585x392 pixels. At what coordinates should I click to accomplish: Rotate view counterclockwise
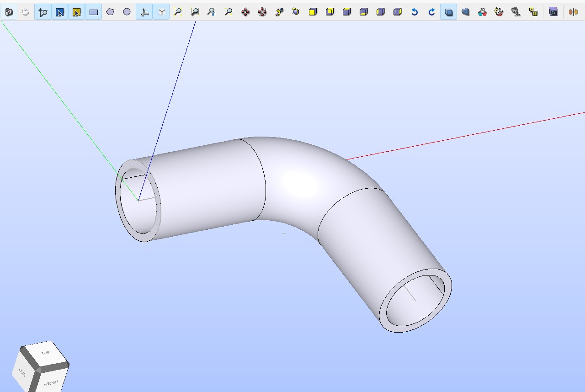pos(415,12)
